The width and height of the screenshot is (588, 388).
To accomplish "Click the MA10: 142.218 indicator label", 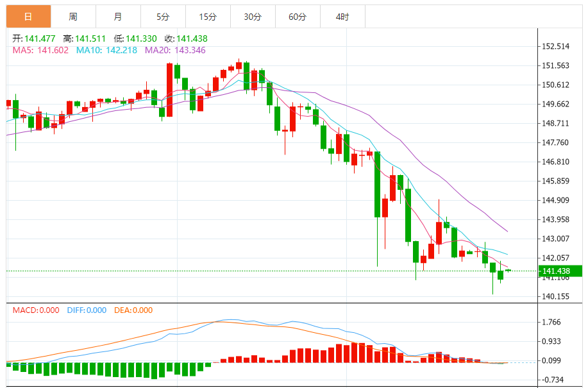I will tap(107, 50).
